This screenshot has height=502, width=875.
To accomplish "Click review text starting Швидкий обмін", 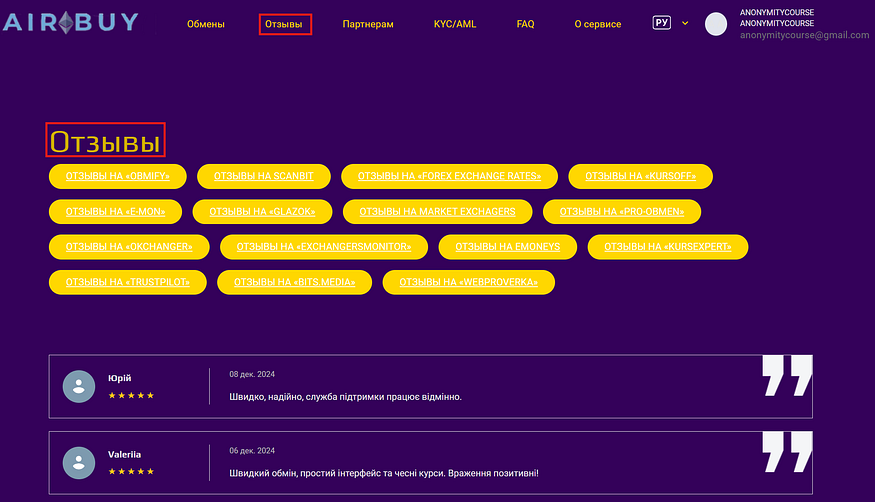I will 384,474.
